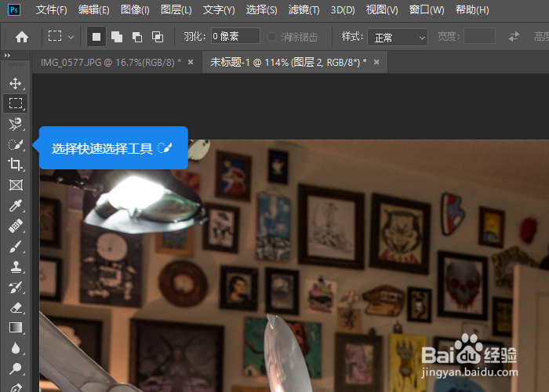Open the 滤镜(T) menu
The width and height of the screenshot is (549, 392).
(x=304, y=9)
